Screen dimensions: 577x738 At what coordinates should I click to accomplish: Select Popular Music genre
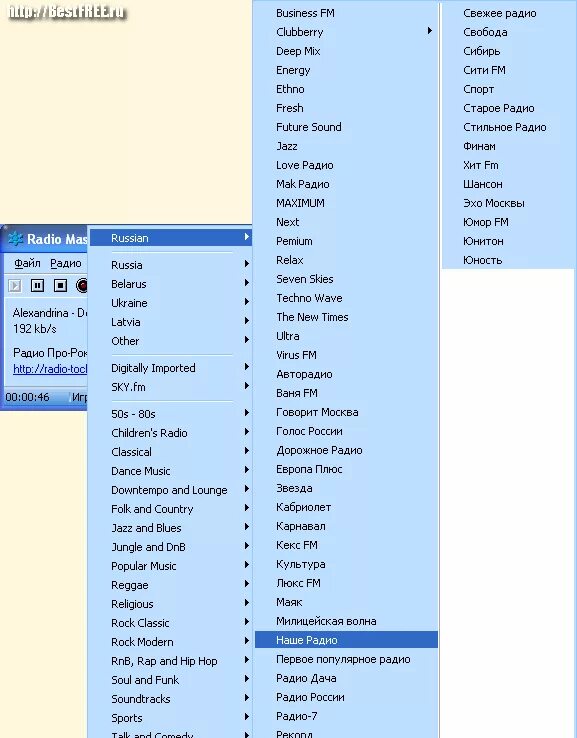click(171, 566)
